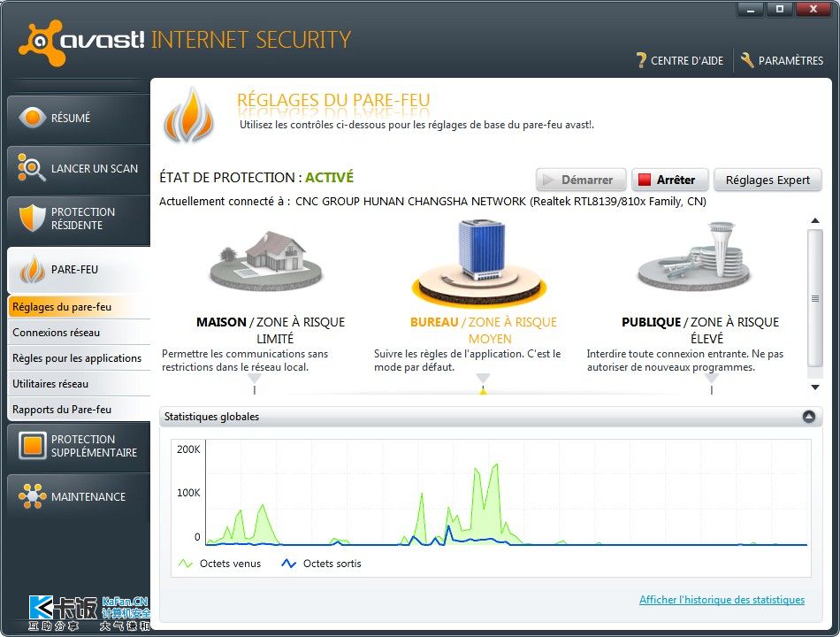Click the red stop square on Arrêter
Image resolution: width=840 pixels, height=637 pixels.
tap(645, 180)
